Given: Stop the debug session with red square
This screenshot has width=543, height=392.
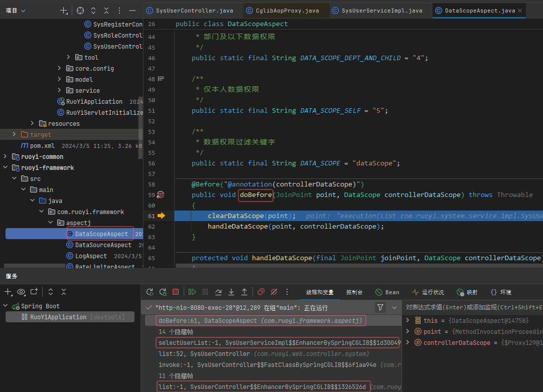Looking at the screenshot, I should [x=176, y=292].
